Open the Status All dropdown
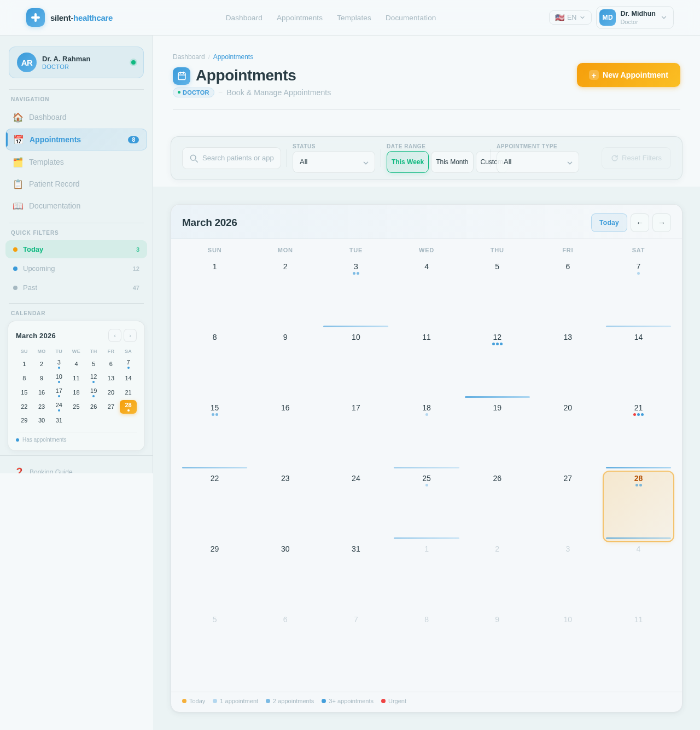Screen dimensions: 700x730 (334, 162)
